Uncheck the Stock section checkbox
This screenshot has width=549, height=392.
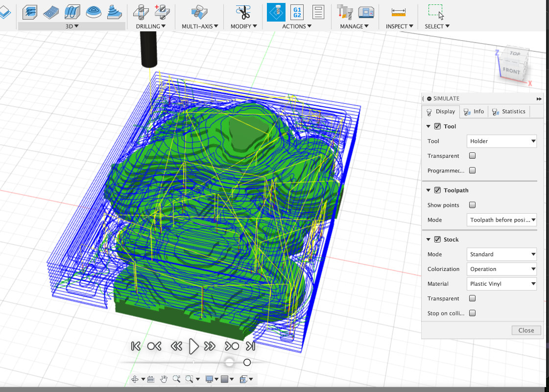[x=437, y=239]
